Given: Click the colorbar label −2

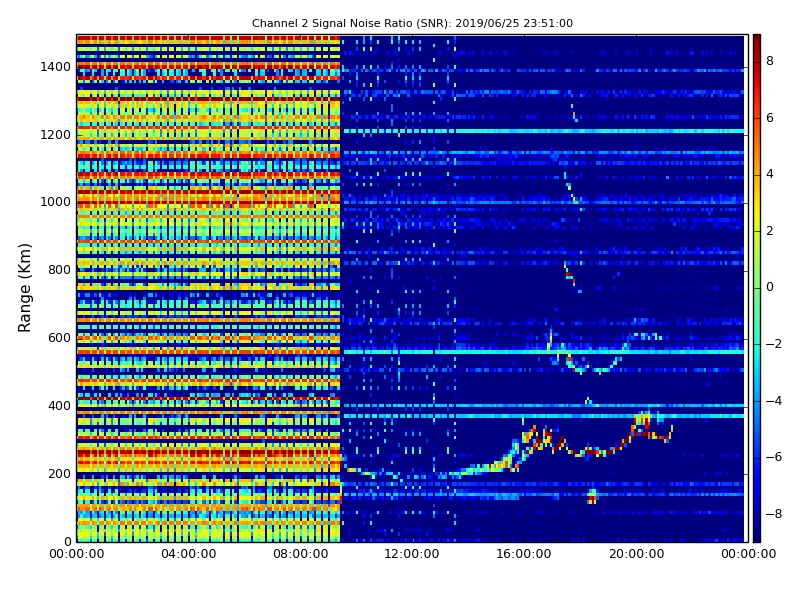Looking at the screenshot, I should tap(774, 344).
